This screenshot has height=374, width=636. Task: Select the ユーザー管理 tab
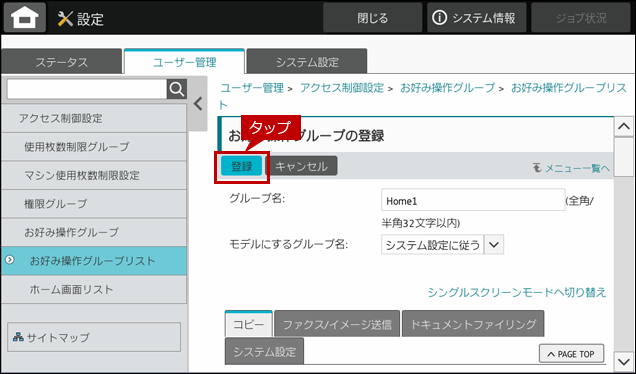click(x=185, y=62)
